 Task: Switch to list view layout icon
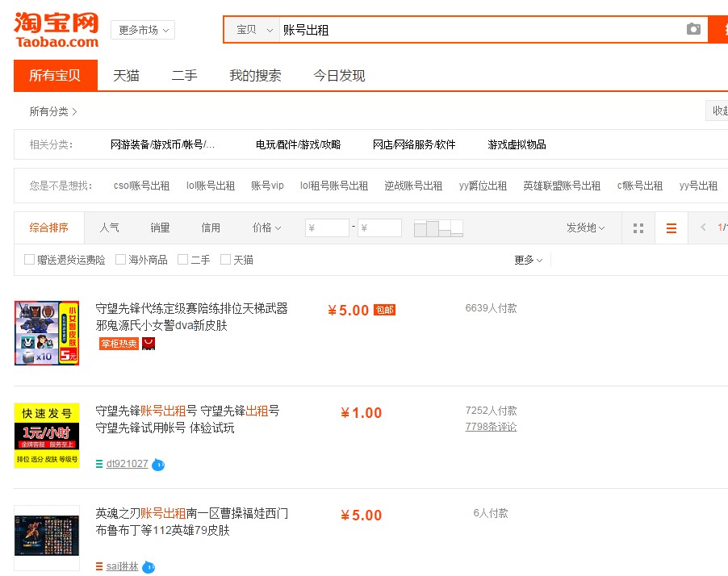pyautogui.click(x=672, y=227)
